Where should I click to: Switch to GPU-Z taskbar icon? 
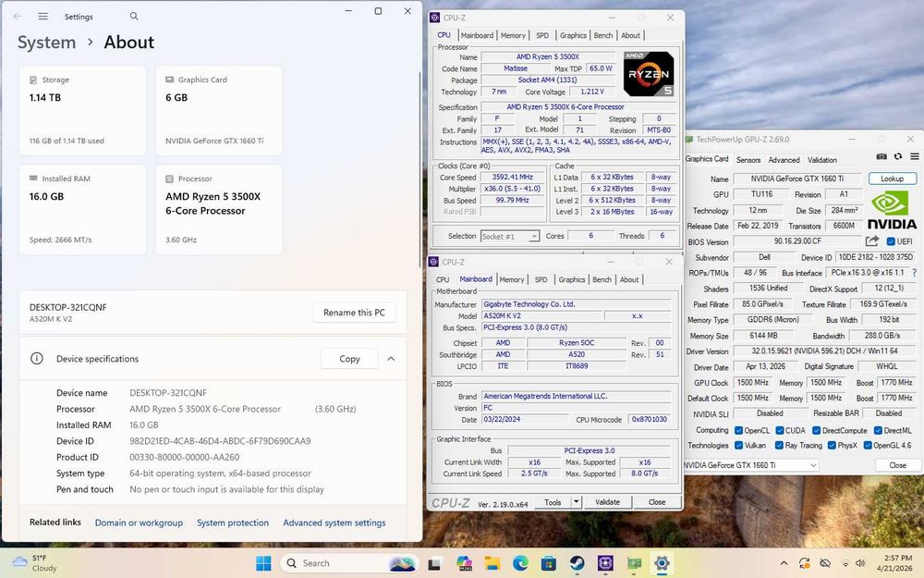tap(634, 563)
